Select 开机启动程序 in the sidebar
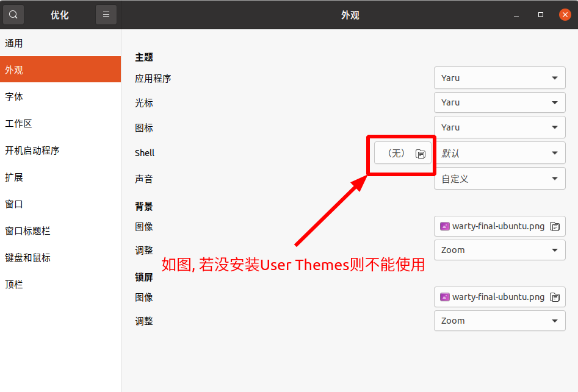The width and height of the screenshot is (578, 392). (x=60, y=150)
